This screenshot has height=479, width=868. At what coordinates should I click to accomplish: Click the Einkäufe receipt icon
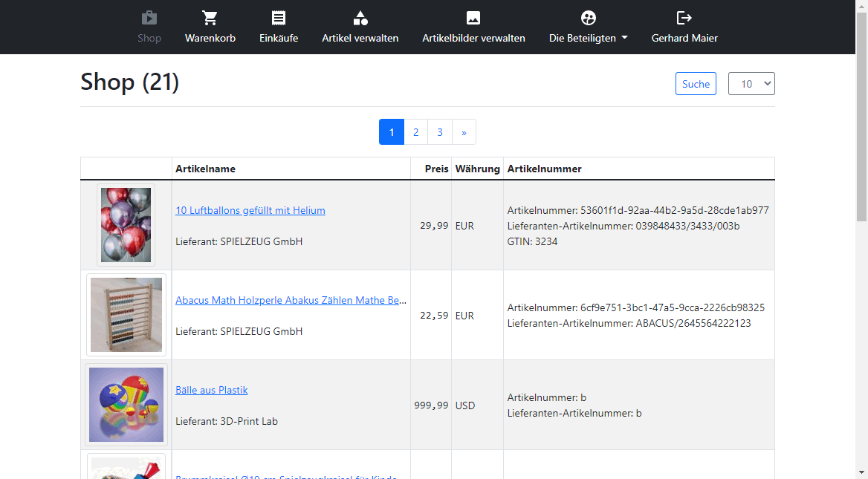click(x=279, y=18)
